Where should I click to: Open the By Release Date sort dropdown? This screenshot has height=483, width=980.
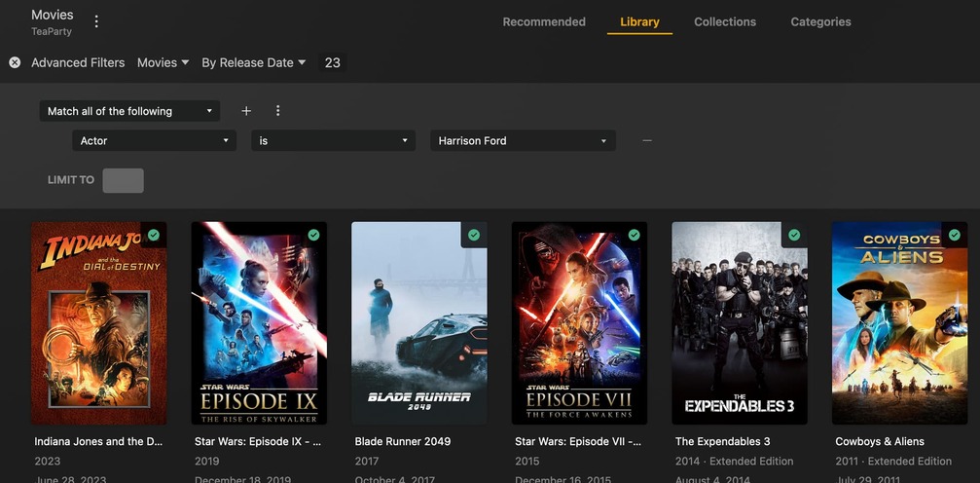pyautogui.click(x=254, y=62)
